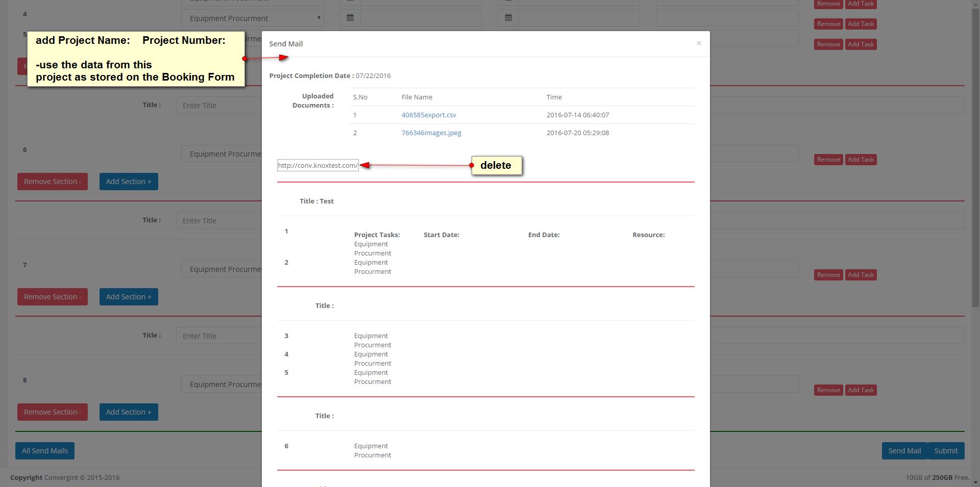
Task: Open the 406585export.csv document link
Action: click(429, 115)
